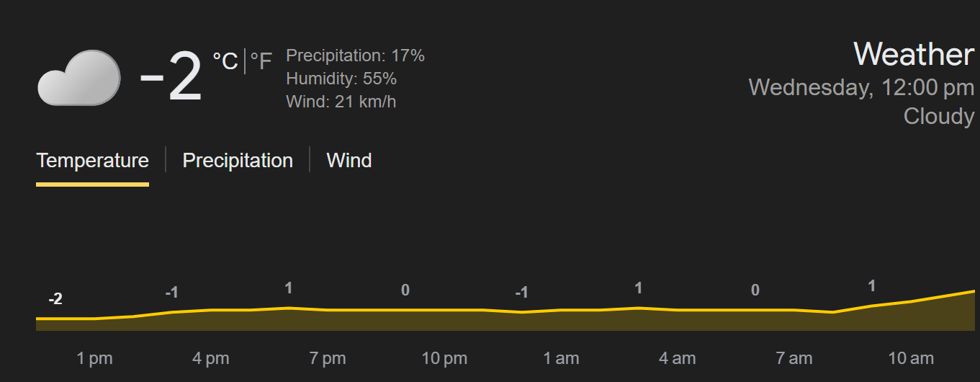Select the 1 pm hour label

click(x=95, y=358)
